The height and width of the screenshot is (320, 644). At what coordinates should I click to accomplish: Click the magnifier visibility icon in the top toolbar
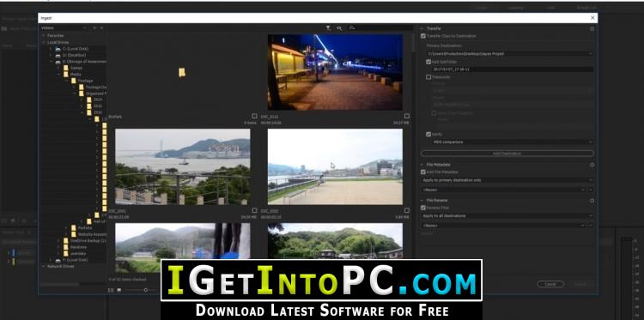[x=340, y=28]
